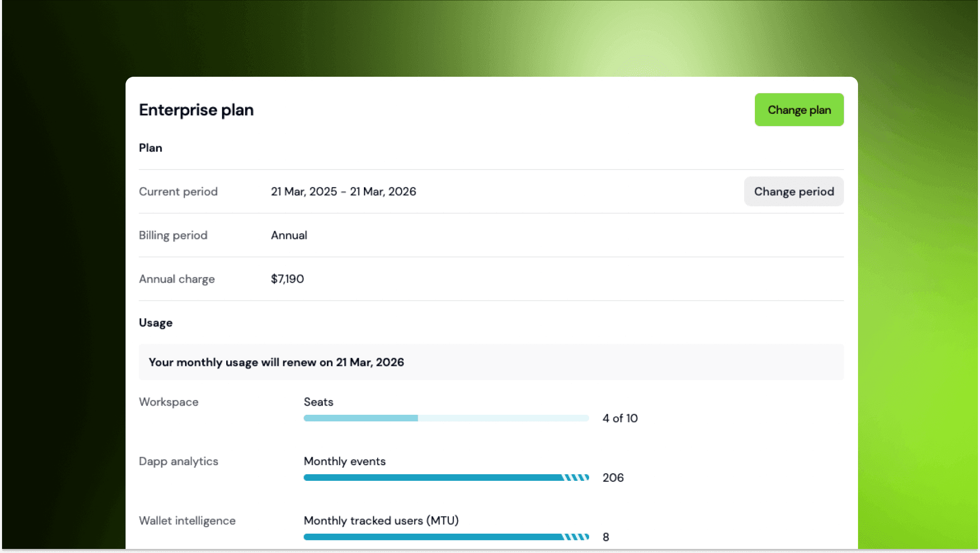Open the Change period option
Image resolution: width=980 pixels, height=553 pixels.
(x=794, y=192)
